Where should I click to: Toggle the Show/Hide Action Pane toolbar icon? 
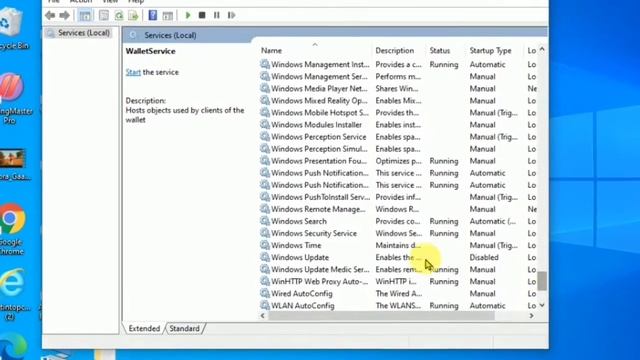pyautogui.click(x=167, y=16)
